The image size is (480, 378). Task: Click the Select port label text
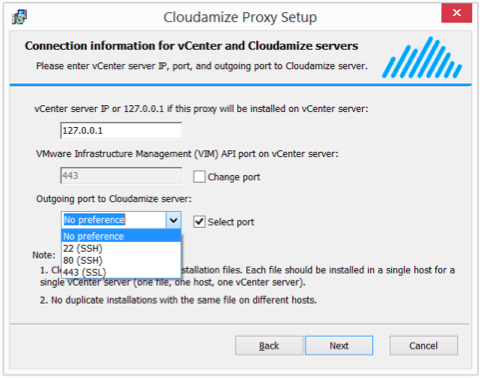[x=231, y=222]
